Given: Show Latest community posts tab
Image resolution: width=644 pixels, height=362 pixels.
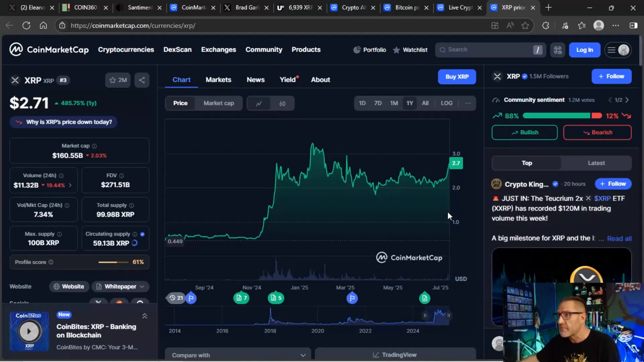Looking at the screenshot, I should pos(596,163).
